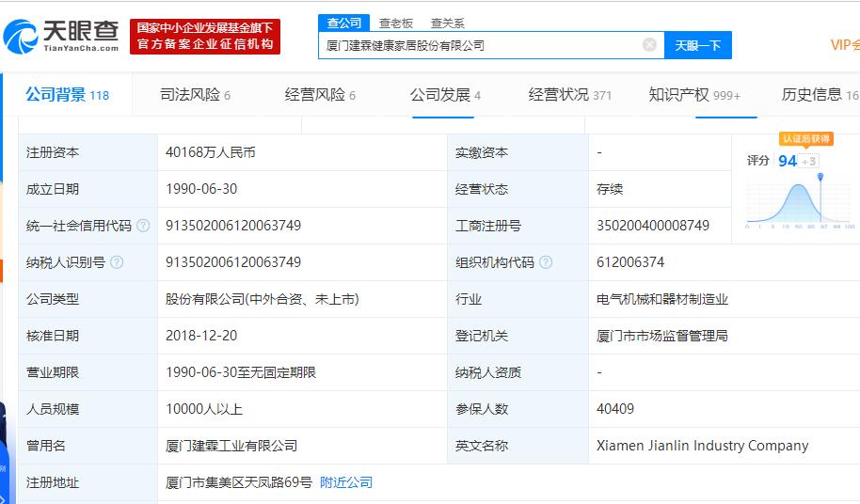The height and width of the screenshot is (504, 860).
Task: Open help icon beside 组织机构代码
Action: 546,262
